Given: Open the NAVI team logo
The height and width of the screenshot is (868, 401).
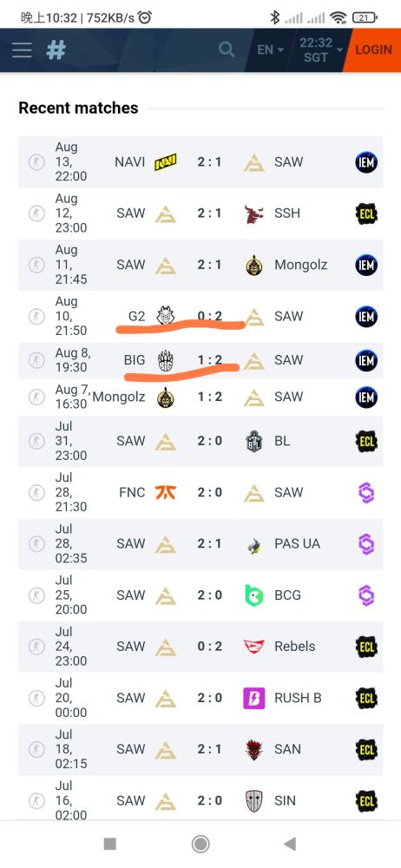Looking at the screenshot, I should tap(165, 162).
